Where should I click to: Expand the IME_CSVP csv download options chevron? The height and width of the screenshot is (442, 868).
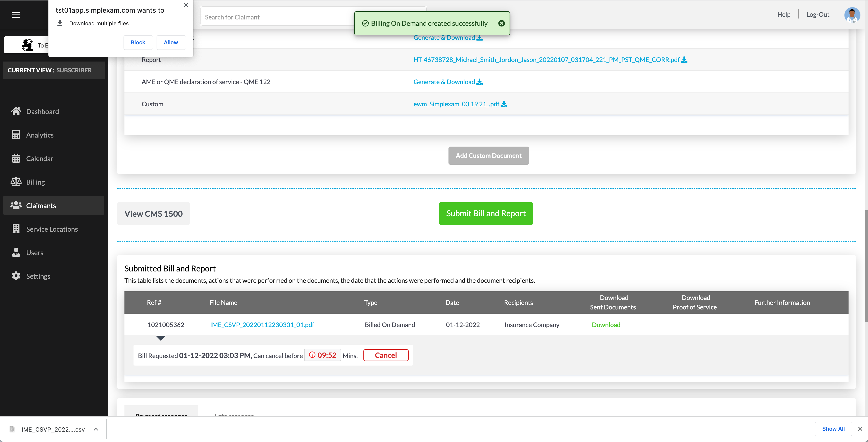(96, 429)
